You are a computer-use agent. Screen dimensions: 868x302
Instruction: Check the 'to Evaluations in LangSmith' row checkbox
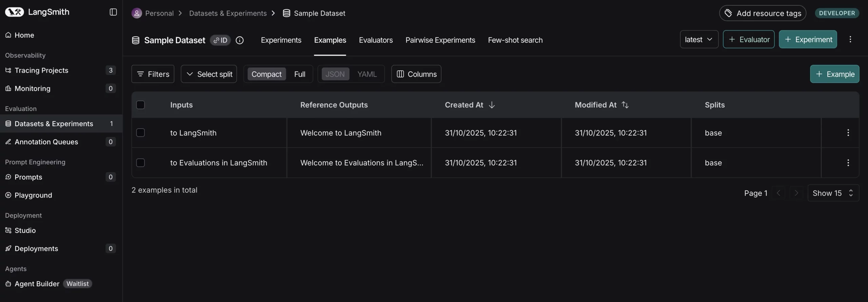point(140,163)
